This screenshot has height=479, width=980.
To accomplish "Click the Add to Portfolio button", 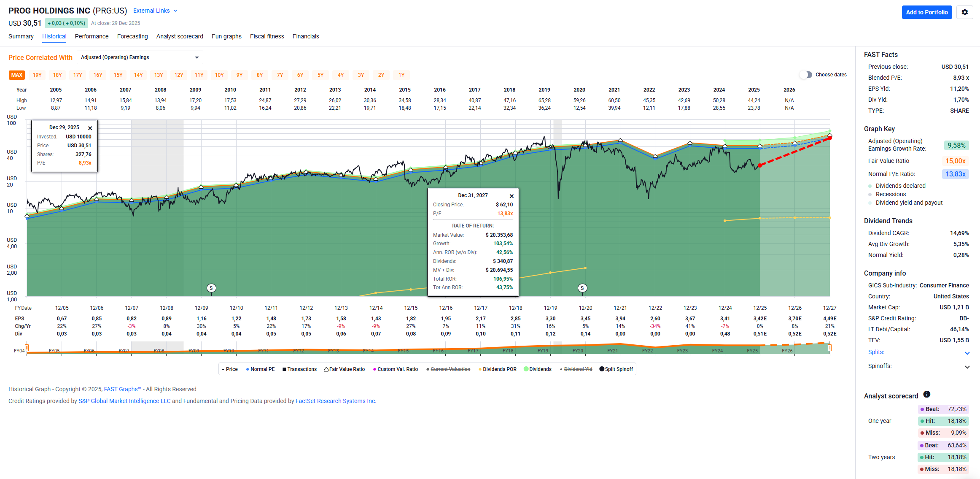I will point(926,12).
